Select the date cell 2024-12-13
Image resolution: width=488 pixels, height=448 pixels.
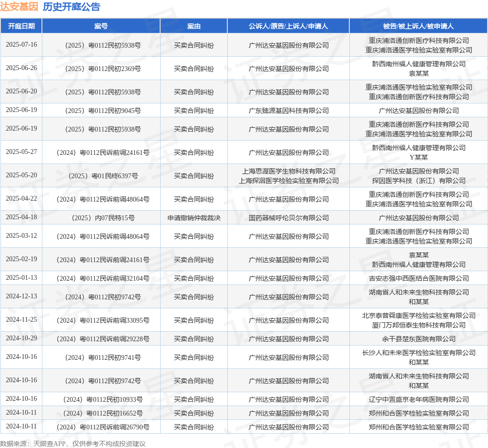(x=21, y=296)
